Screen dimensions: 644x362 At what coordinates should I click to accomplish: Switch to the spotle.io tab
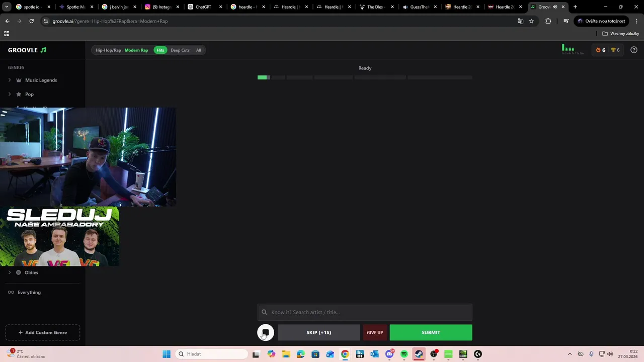click(x=33, y=7)
